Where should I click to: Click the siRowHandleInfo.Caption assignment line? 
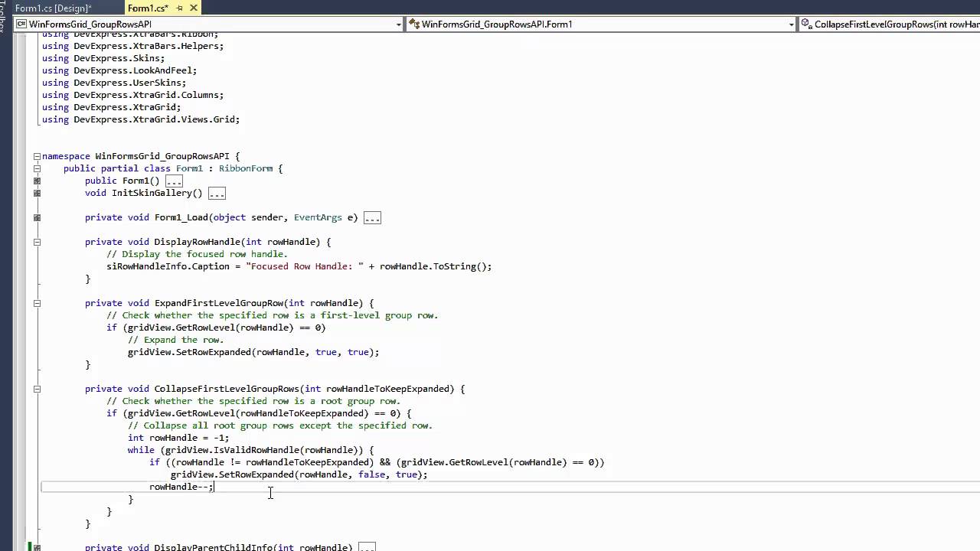(x=299, y=266)
